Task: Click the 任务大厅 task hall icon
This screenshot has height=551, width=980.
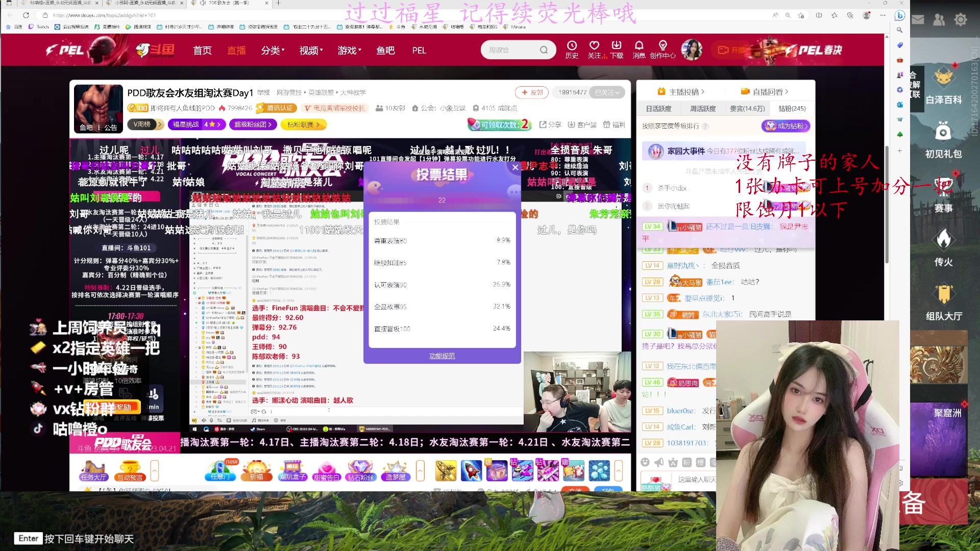Action: (92, 469)
